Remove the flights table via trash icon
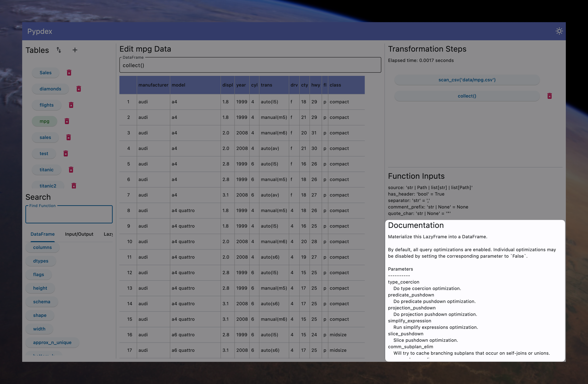Image resolution: width=588 pixels, height=384 pixels. coord(71,105)
